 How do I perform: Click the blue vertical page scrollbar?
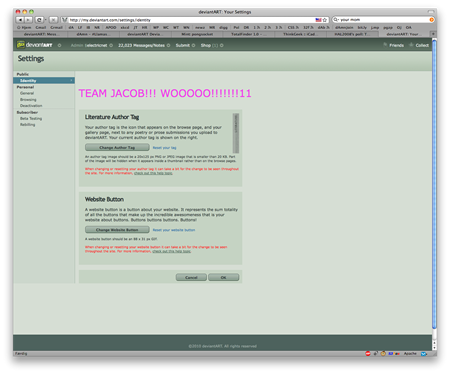434,183
